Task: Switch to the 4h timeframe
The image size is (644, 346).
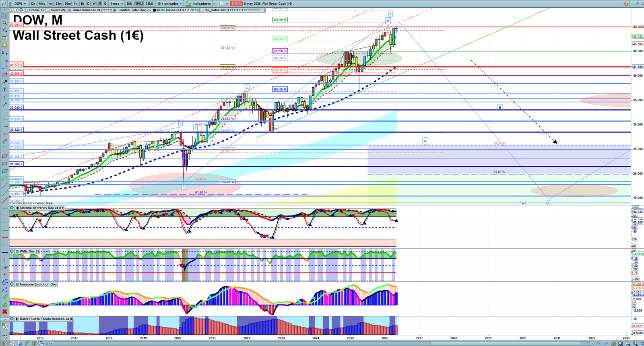Action: click(x=82, y=4)
